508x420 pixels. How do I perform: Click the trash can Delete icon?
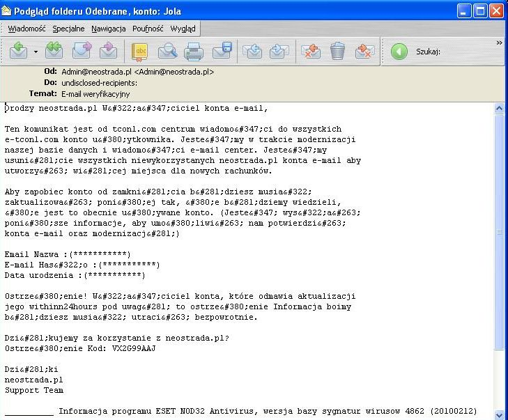coord(337,51)
